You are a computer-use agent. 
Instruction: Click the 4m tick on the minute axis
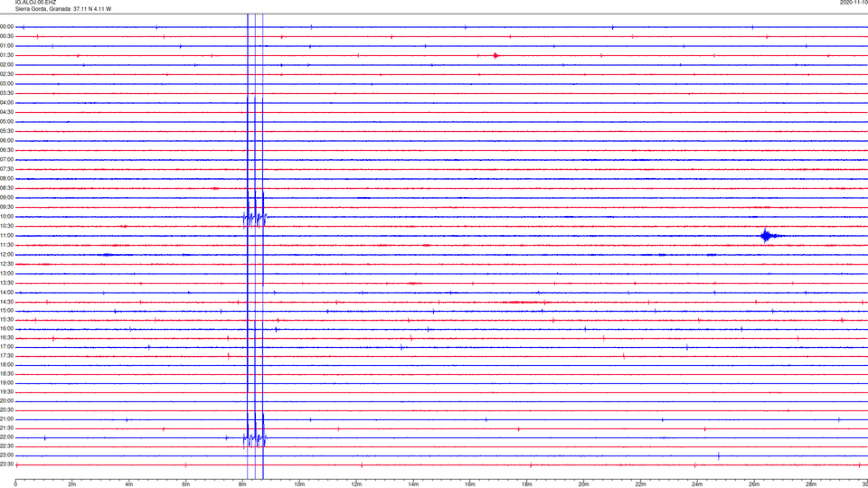tap(129, 484)
